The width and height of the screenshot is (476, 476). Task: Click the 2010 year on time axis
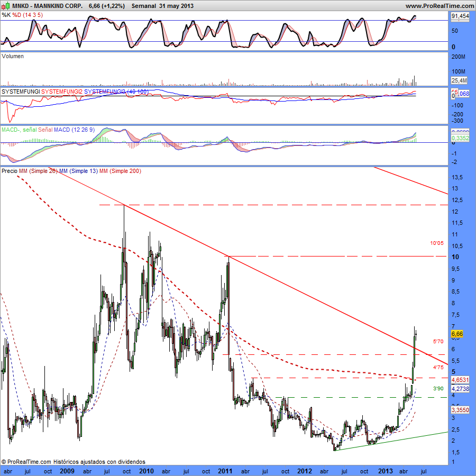click(147, 471)
